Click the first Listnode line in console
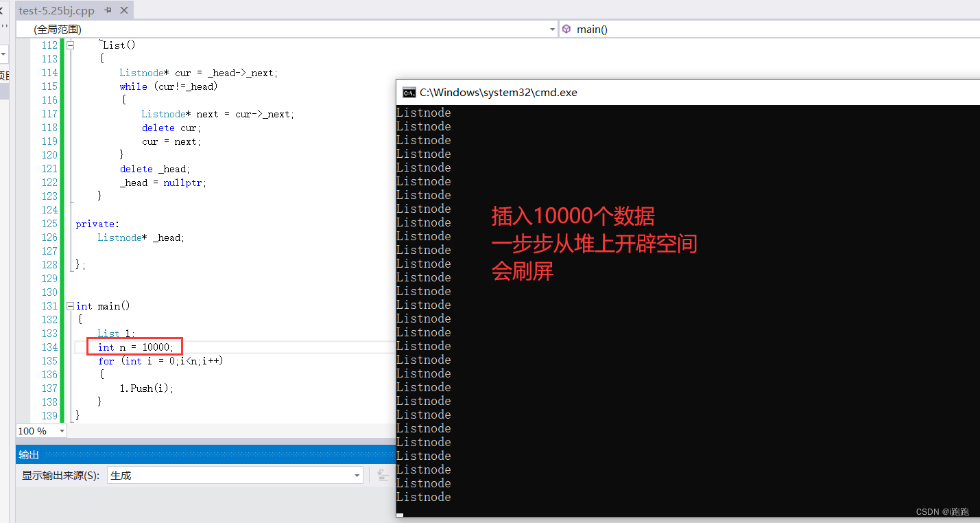This screenshot has width=980, height=523. (424, 113)
